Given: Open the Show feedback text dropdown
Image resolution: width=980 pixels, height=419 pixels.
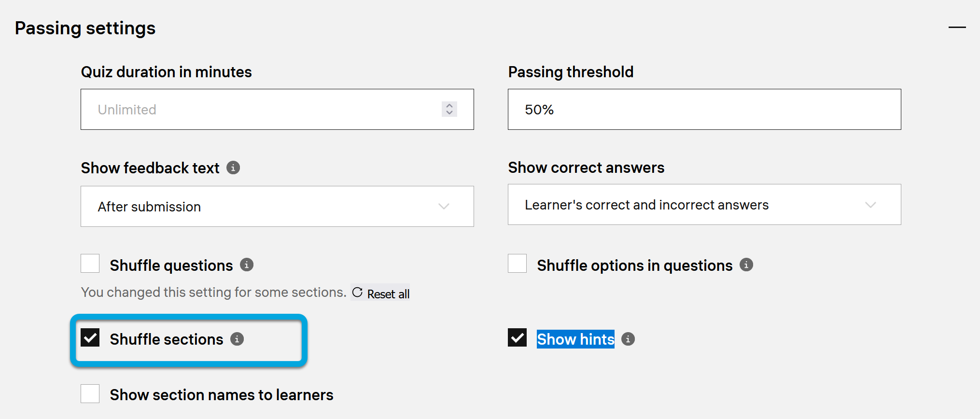Looking at the screenshot, I should point(277,207).
